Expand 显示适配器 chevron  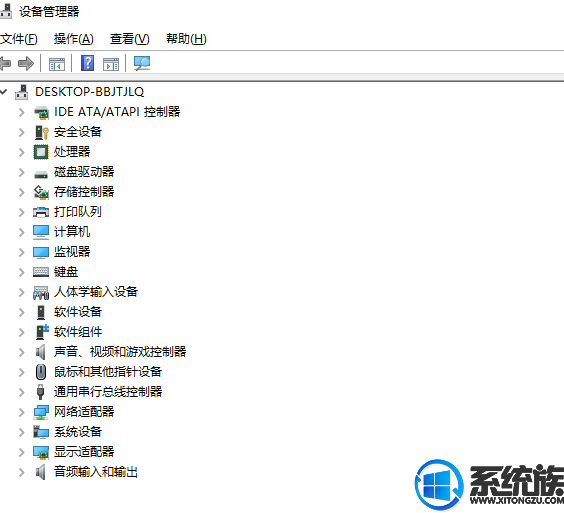point(22,452)
